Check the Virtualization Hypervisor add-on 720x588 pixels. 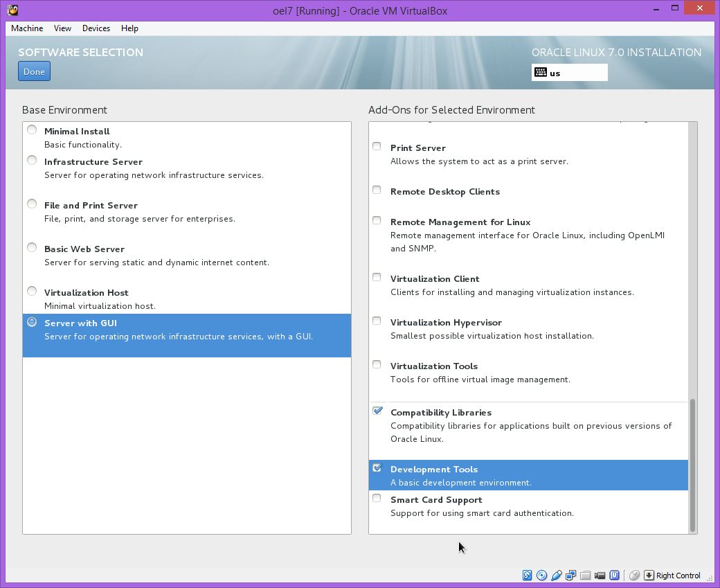[377, 321]
